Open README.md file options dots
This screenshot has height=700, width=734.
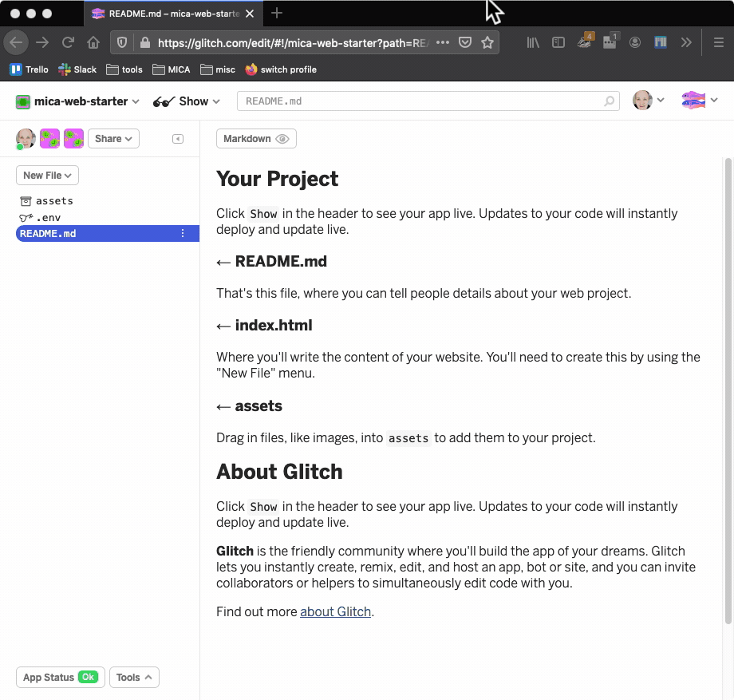tap(183, 233)
